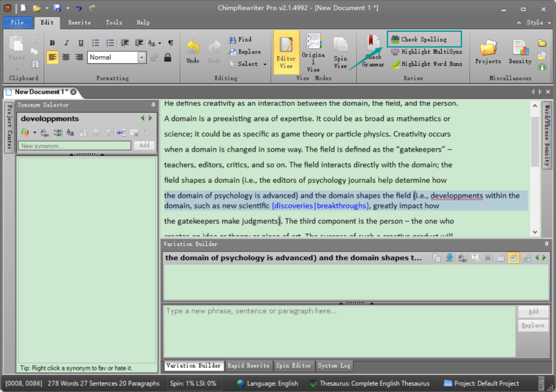Activate the Editor View mode toggle

286,52
